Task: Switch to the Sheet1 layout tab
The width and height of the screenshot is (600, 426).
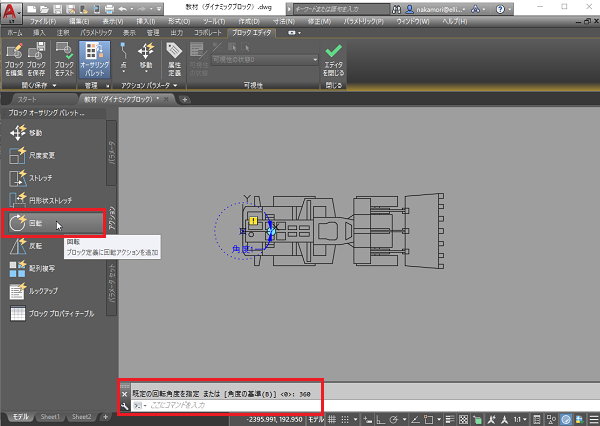Action: [50, 417]
